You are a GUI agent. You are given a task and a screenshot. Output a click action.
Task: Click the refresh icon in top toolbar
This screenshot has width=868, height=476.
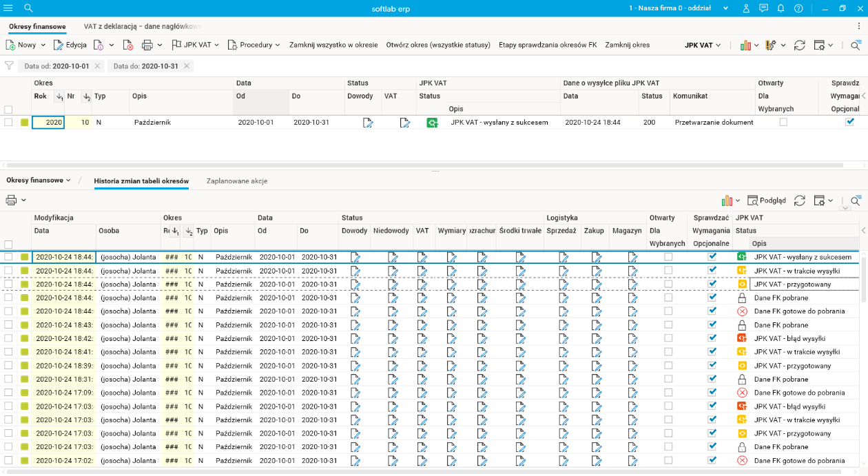(800, 45)
